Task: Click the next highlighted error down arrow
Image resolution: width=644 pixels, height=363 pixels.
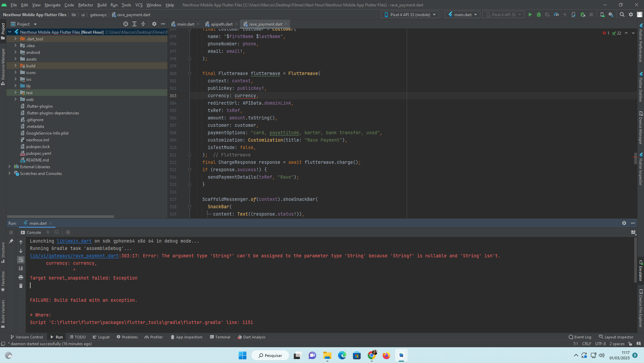Action: [633, 33]
